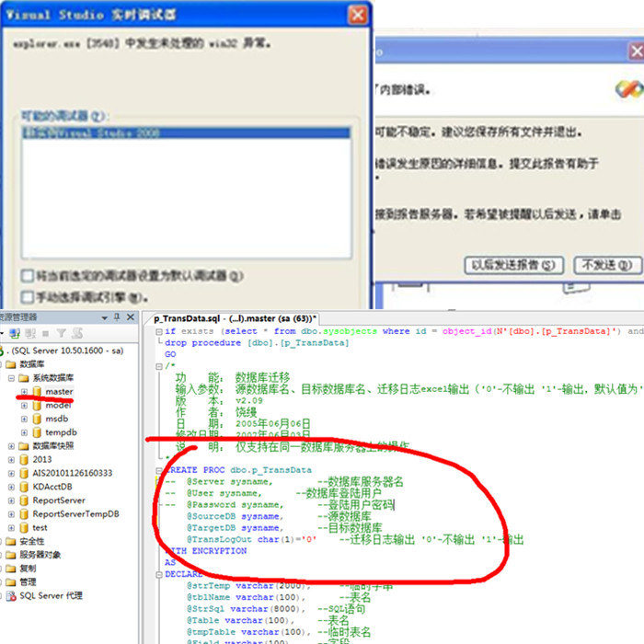Expand the tempdb database node

[24, 432]
